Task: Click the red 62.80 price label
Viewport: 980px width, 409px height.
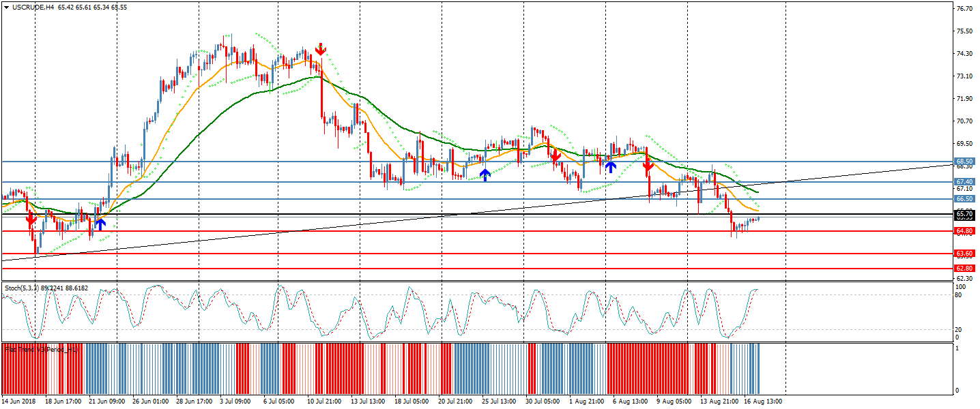Action: (964, 269)
